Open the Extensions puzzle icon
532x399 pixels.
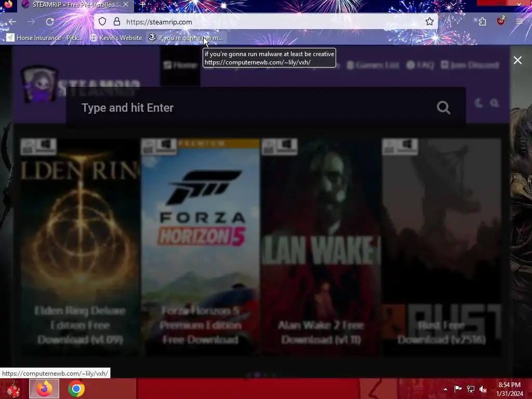pyautogui.click(x=483, y=22)
